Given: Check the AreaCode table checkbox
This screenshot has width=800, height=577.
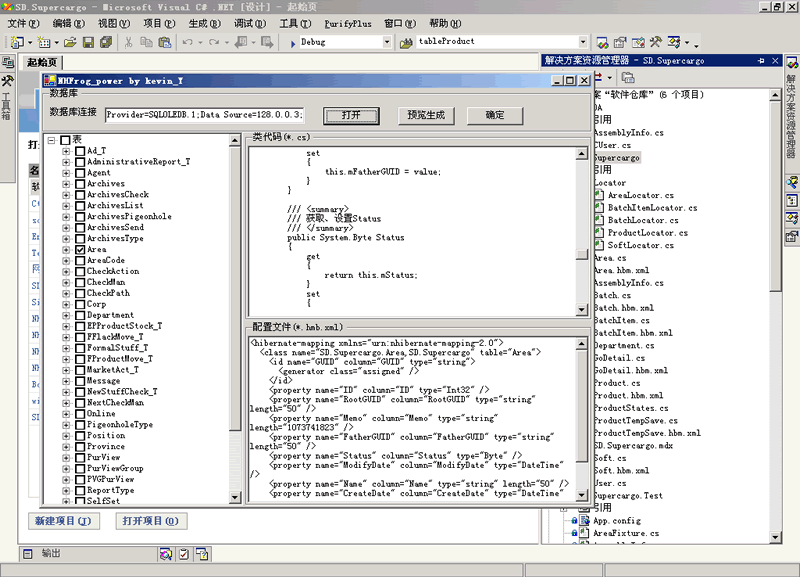Looking at the screenshot, I should point(80,261).
